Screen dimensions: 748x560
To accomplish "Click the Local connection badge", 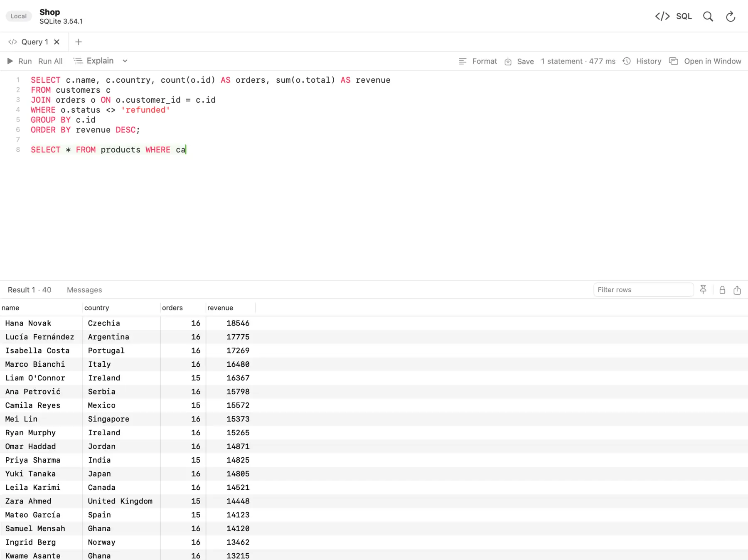I will pyautogui.click(x=19, y=16).
